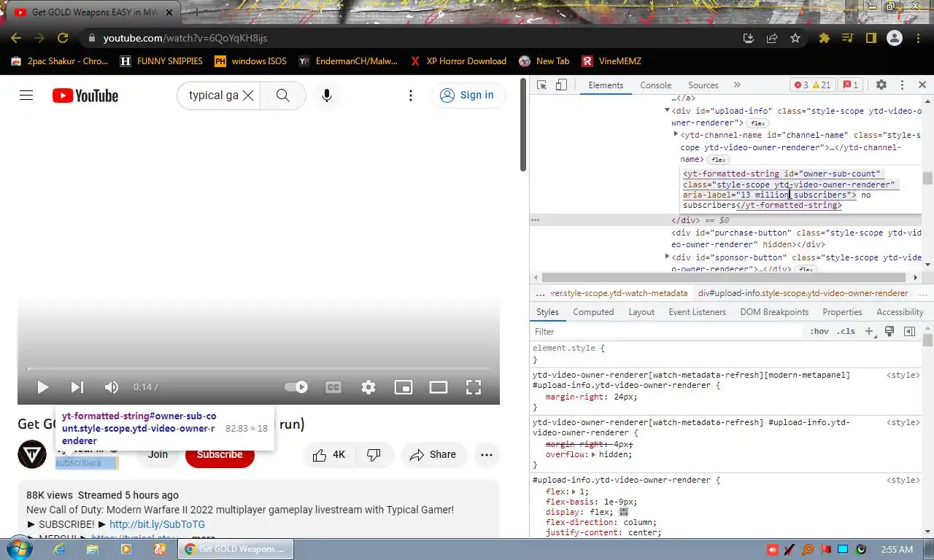The width and height of the screenshot is (934, 560).
Task: Expand the overflow hidden shorthand triangle
Action: point(593,455)
